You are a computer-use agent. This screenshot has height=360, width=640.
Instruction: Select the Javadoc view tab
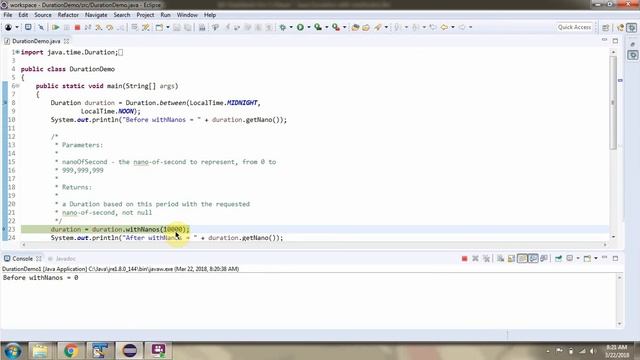tap(62, 259)
